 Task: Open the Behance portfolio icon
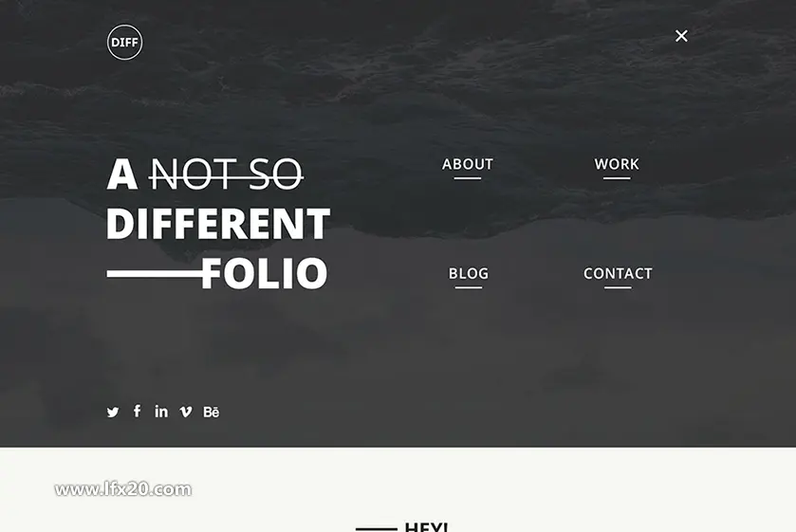point(212,412)
